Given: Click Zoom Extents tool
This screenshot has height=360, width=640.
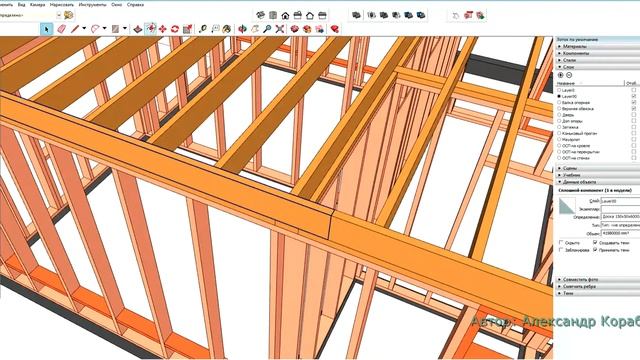Looking at the screenshot, I should pyautogui.click(x=280, y=29).
